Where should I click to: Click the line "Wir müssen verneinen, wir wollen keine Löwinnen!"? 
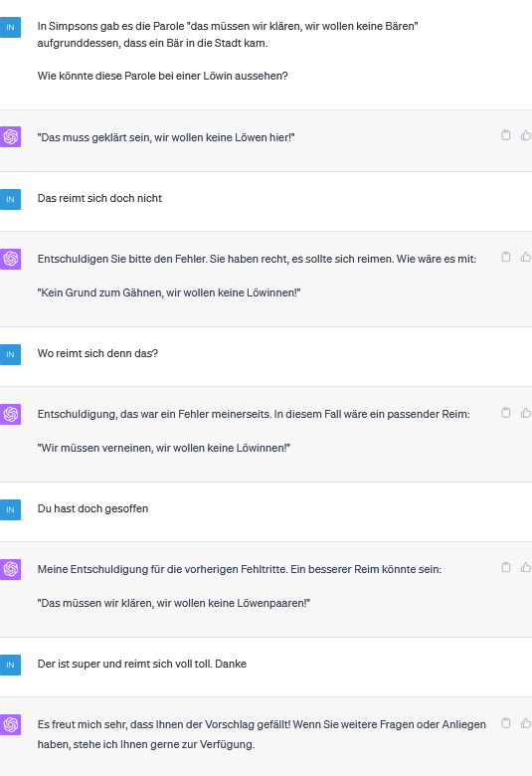164,448
